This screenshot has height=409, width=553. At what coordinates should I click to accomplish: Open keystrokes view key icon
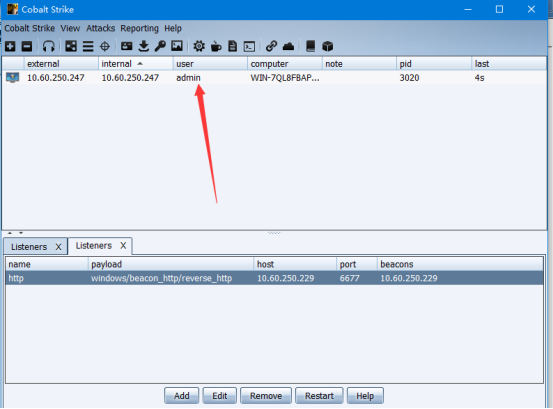160,46
